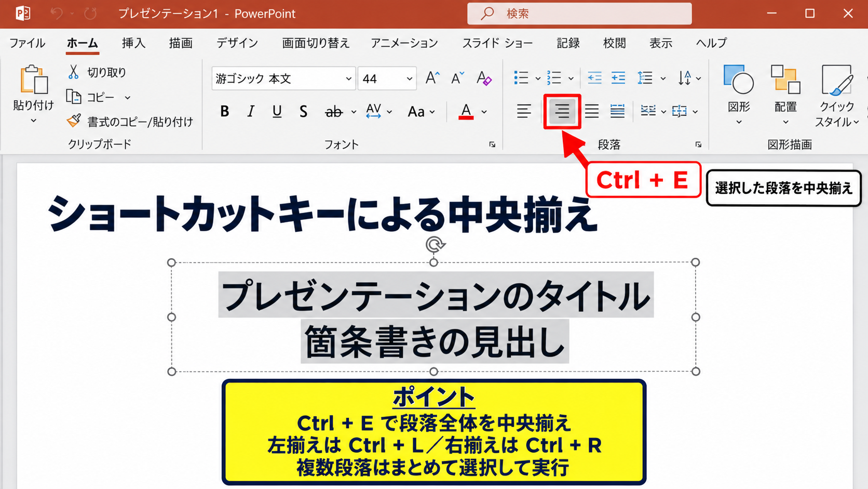Viewport: 868px width, 489px height.
Task: Increase list indent level
Action: point(618,78)
